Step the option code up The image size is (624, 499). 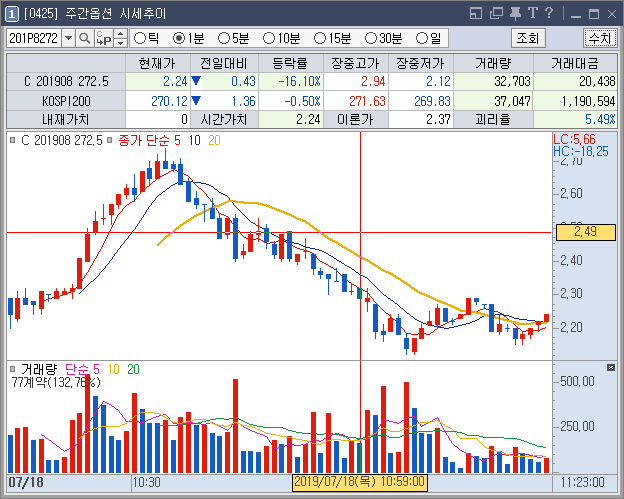121,34
